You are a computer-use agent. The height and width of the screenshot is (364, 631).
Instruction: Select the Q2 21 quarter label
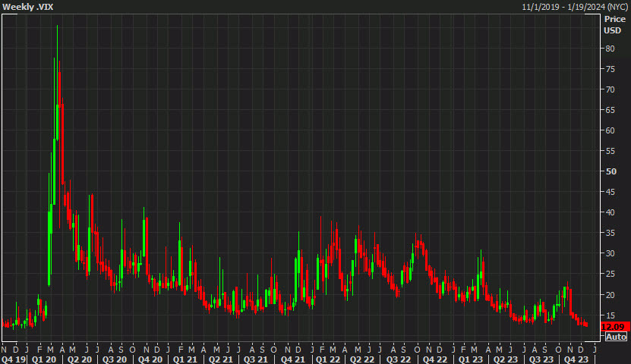tap(220, 359)
